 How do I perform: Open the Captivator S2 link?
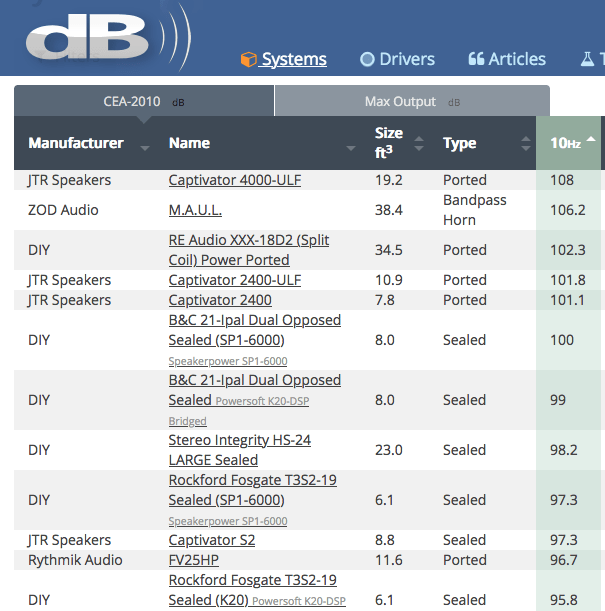[x=212, y=540]
